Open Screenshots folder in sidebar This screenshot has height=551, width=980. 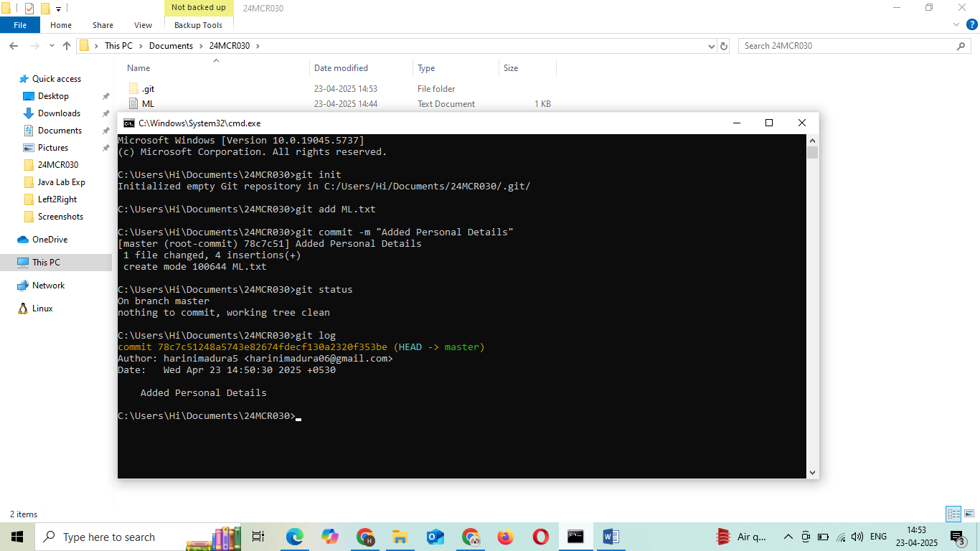(x=60, y=217)
